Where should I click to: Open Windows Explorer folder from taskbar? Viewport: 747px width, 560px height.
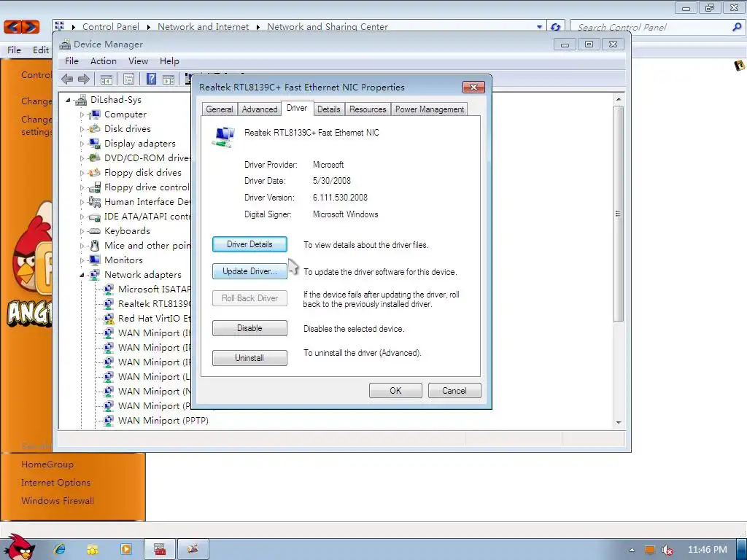[93, 549]
